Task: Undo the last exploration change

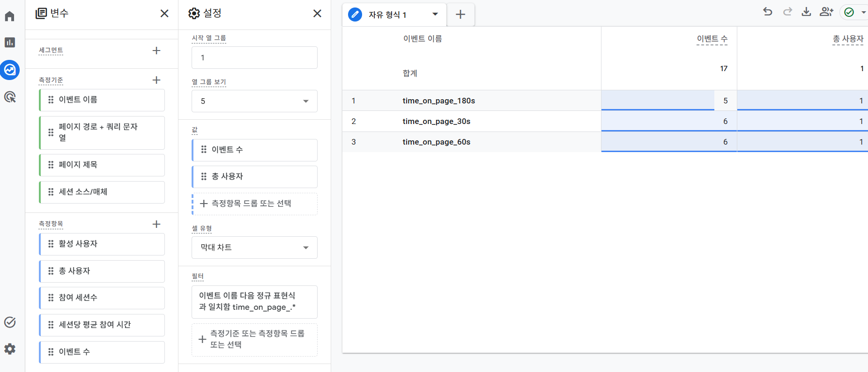Action: point(768,12)
